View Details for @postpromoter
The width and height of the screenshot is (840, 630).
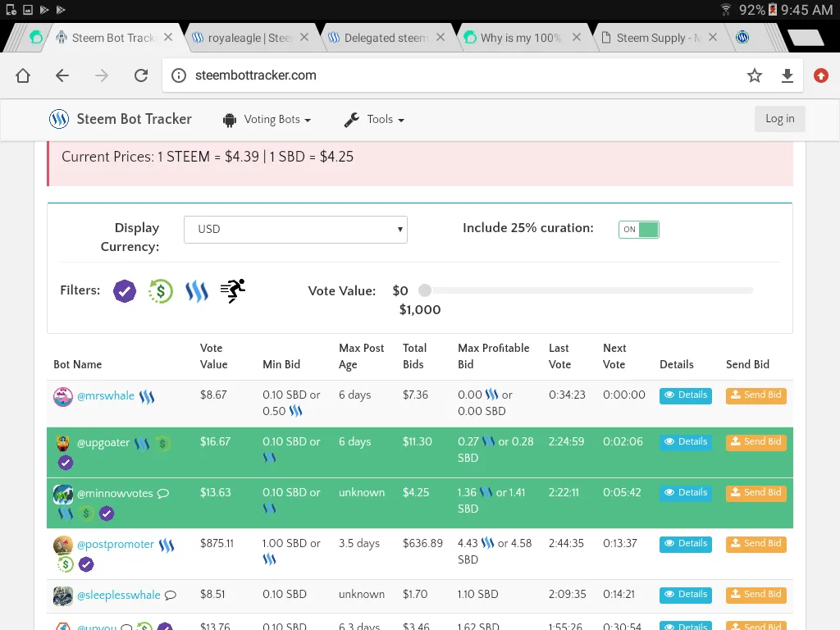(686, 544)
